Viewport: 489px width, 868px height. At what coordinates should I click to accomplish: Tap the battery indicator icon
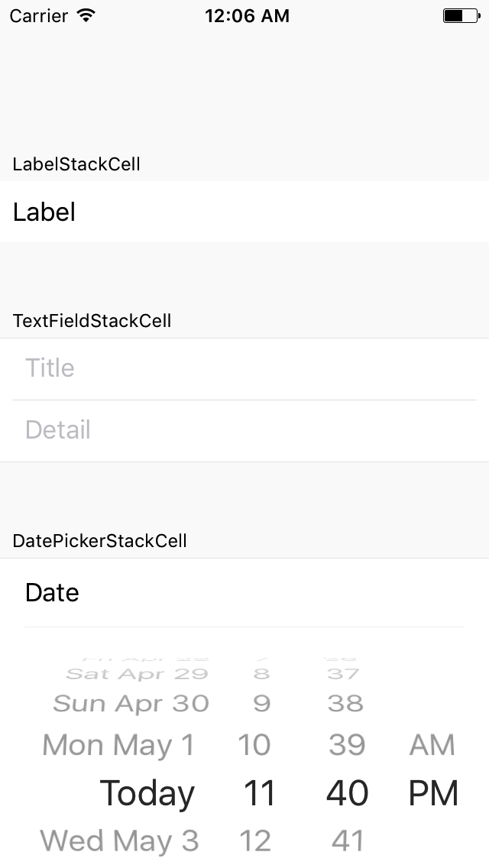coord(461,16)
